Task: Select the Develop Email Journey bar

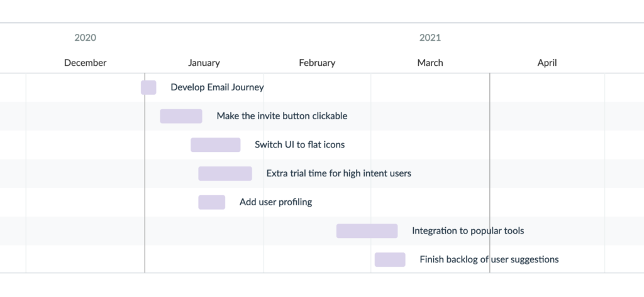Action: coord(148,87)
